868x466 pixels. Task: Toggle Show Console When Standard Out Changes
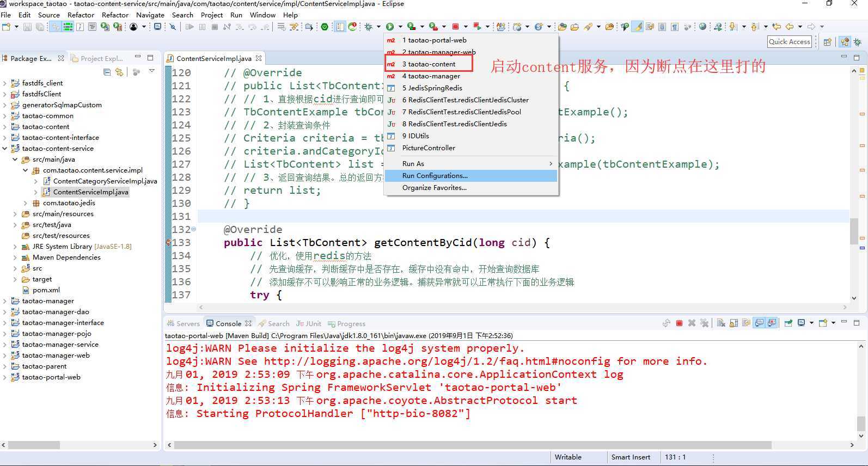[x=759, y=323]
